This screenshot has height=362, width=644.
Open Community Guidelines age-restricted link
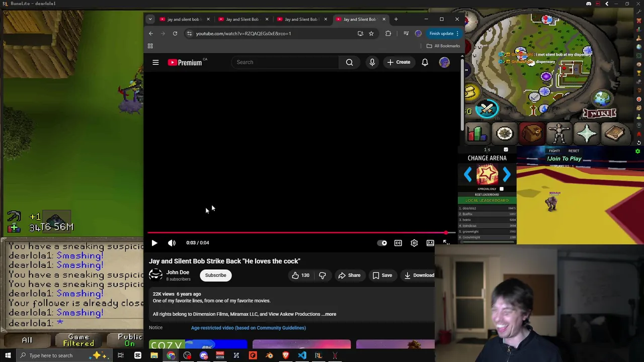coord(249,328)
